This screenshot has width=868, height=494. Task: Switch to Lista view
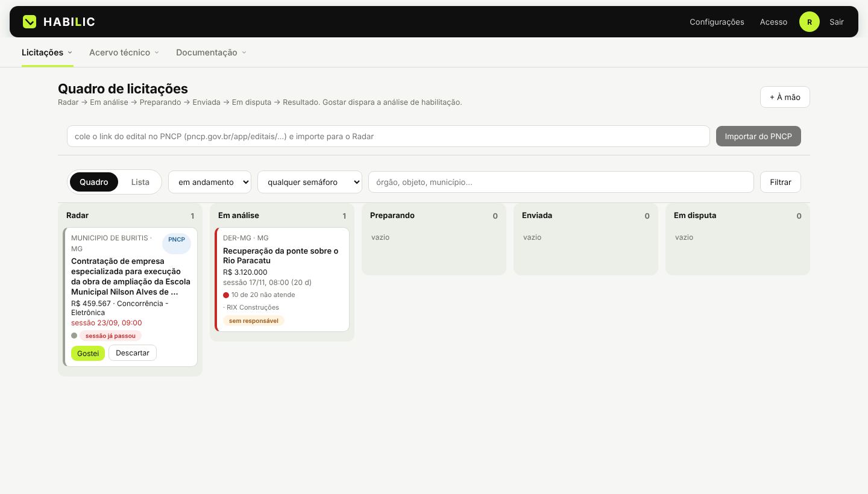click(140, 182)
